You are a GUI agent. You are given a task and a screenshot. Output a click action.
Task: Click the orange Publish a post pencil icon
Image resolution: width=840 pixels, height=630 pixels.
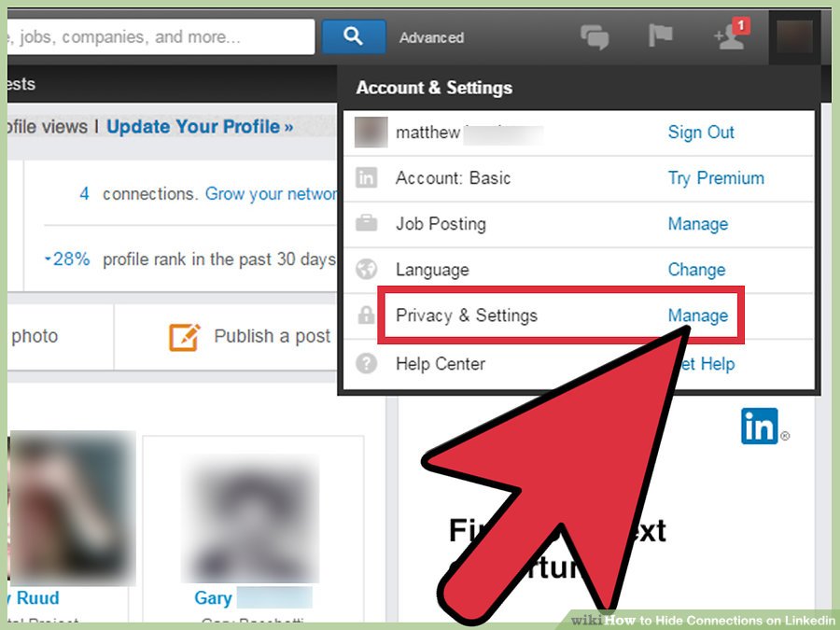[x=184, y=337]
